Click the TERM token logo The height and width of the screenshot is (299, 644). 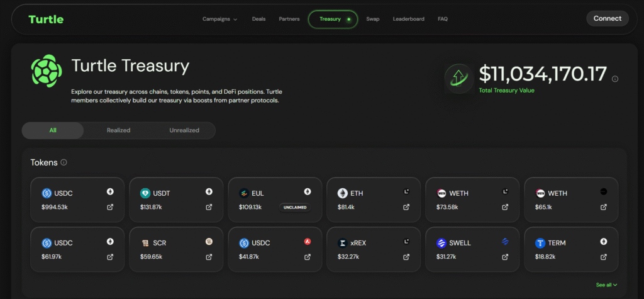click(540, 243)
